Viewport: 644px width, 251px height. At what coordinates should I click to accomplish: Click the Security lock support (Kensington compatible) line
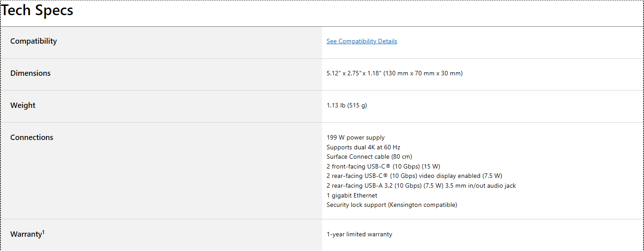[x=392, y=205]
